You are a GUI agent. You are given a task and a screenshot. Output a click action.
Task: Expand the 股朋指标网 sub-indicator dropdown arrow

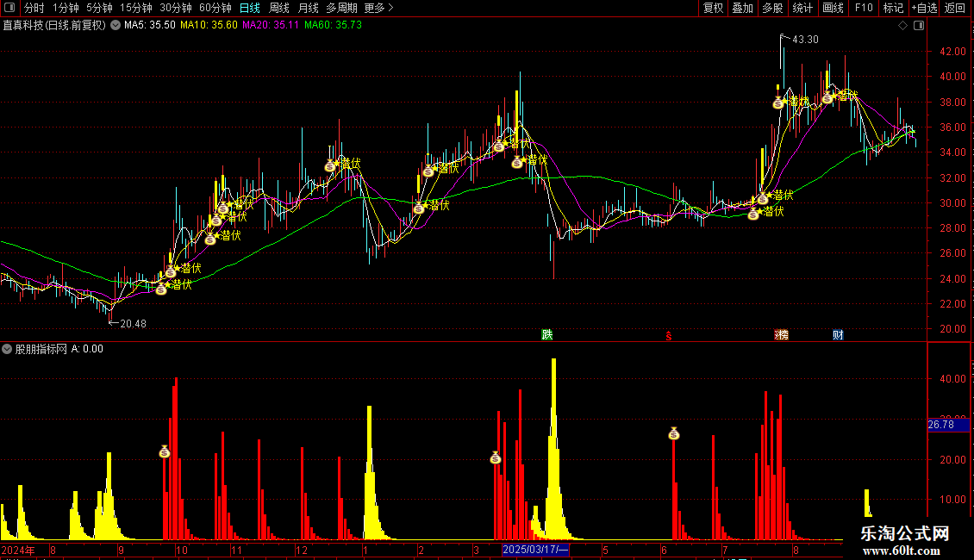8,349
